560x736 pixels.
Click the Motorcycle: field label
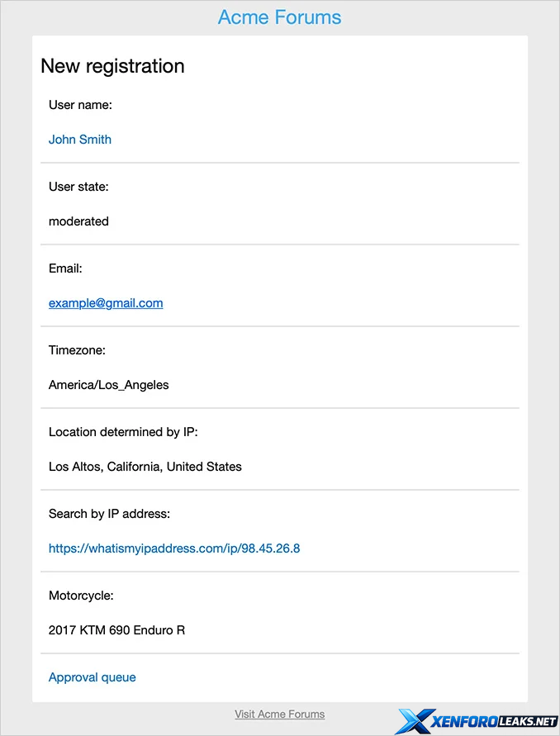[x=81, y=596]
